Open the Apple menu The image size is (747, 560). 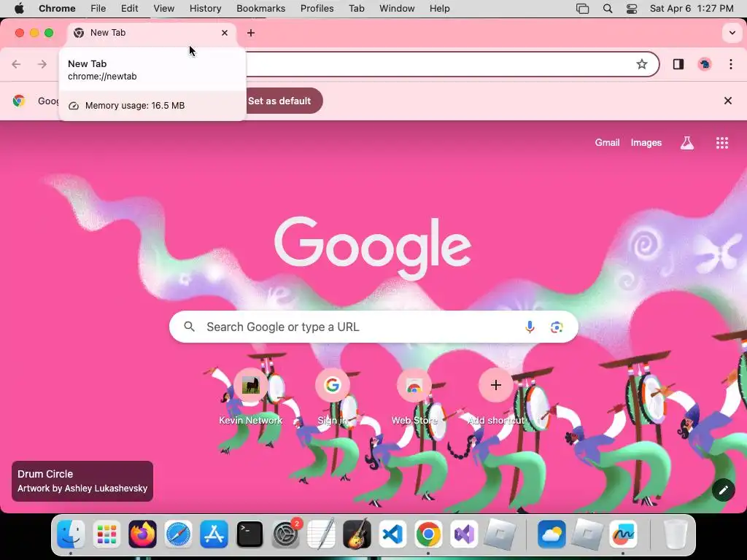(19, 8)
